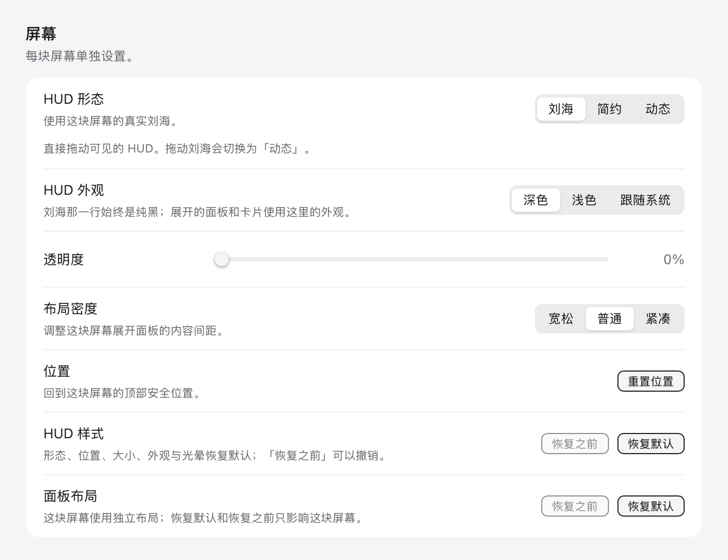The height and width of the screenshot is (560, 728).
Task: Click the 面板布局 label
Action: tap(70, 496)
